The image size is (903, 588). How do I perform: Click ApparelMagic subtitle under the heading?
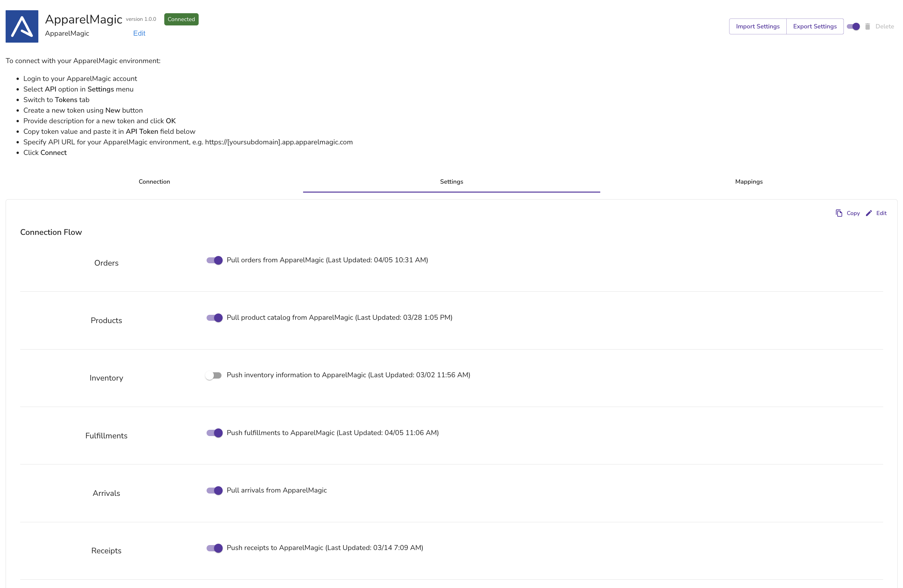[67, 33]
